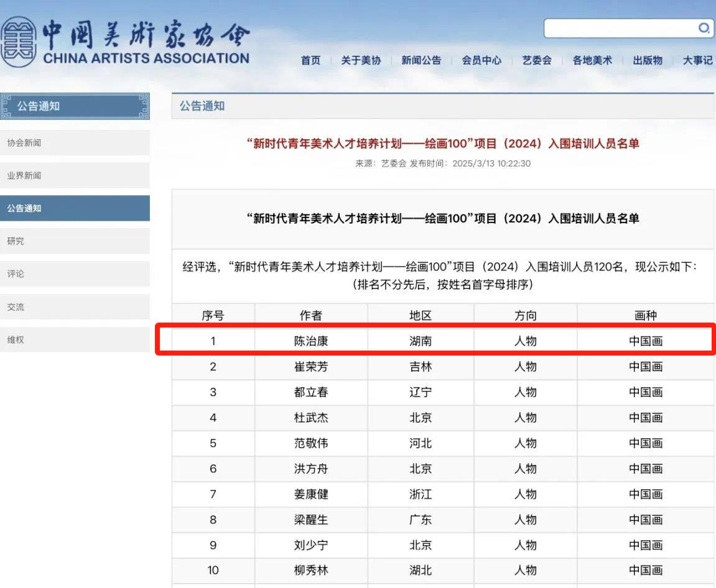Click the magnifier search icon
The width and height of the screenshot is (716, 588).
[704, 28]
